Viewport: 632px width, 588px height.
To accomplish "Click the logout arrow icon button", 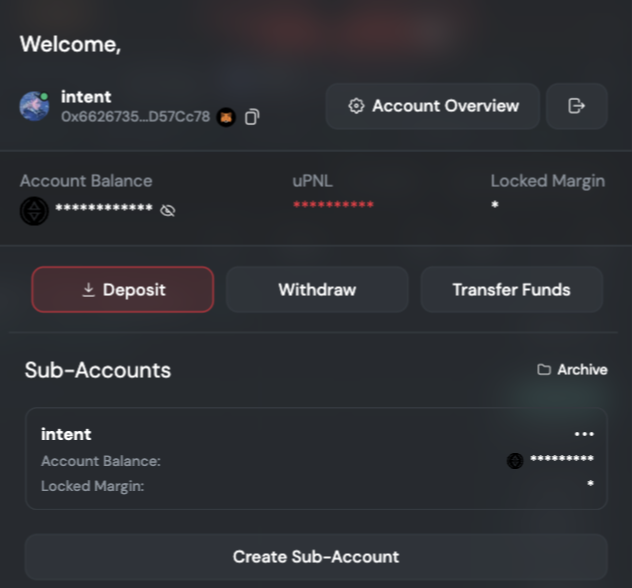I will tap(576, 106).
